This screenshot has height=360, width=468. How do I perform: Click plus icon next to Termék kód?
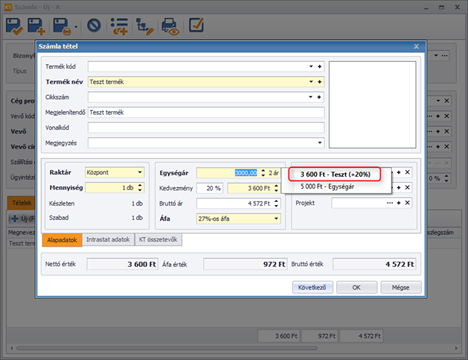tap(319, 66)
